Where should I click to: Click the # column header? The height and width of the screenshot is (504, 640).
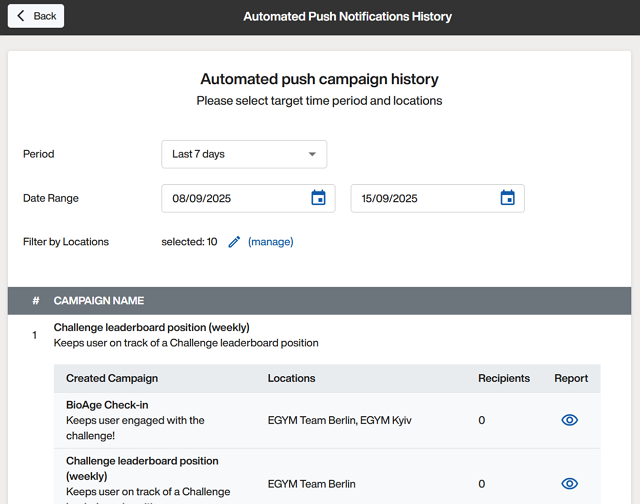(x=36, y=300)
